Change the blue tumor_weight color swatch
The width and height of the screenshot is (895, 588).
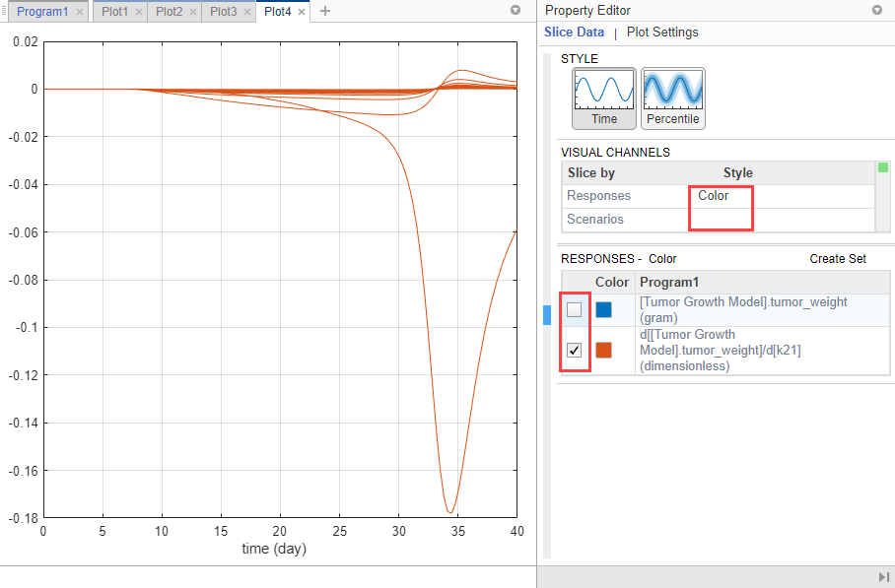point(603,309)
